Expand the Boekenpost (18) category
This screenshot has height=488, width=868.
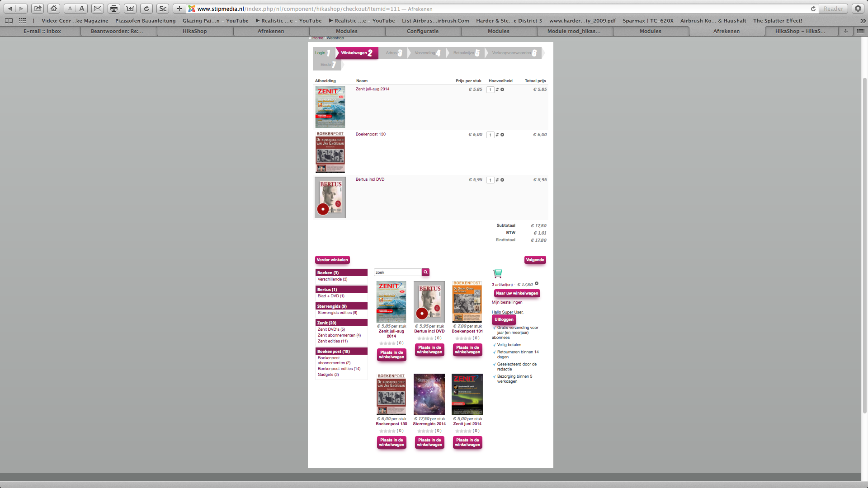click(x=341, y=351)
